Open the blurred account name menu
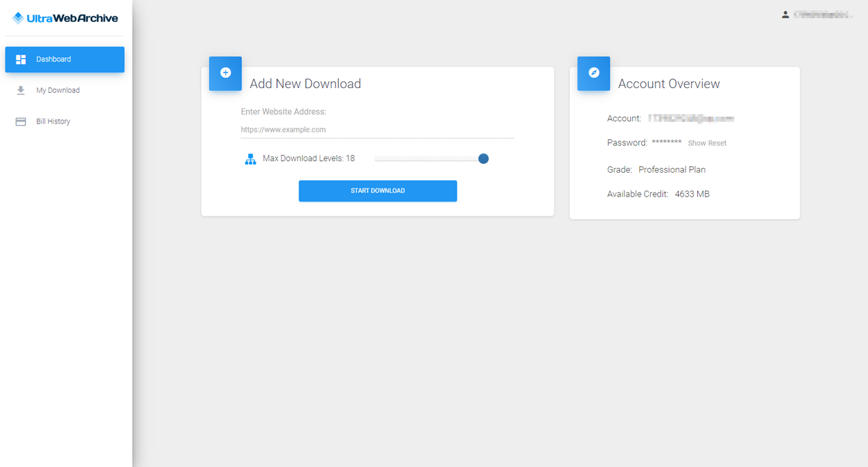 pyautogui.click(x=823, y=14)
